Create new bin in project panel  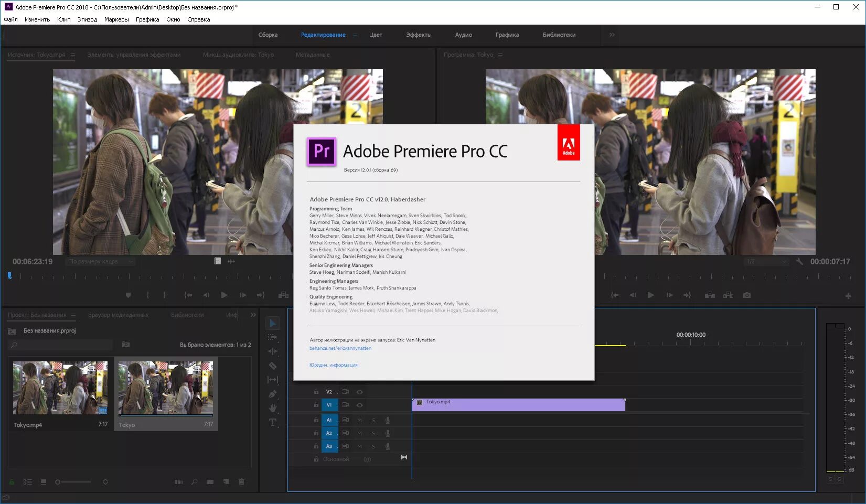click(210, 482)
